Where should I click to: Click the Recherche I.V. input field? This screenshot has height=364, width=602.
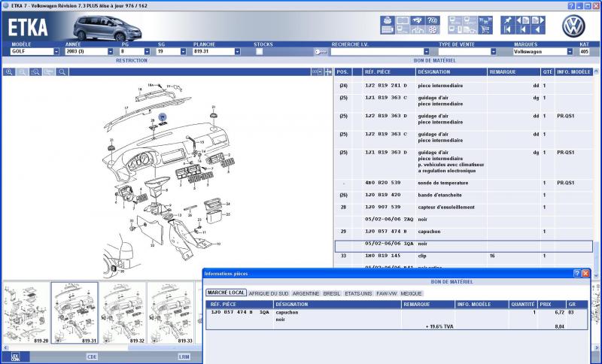(377, 51)
